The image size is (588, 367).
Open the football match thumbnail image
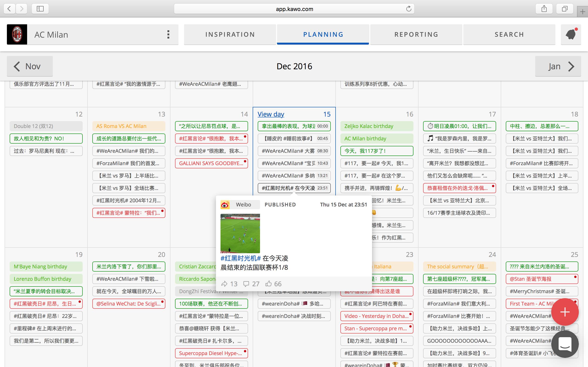pyautogui.click(x=240, y=233)
